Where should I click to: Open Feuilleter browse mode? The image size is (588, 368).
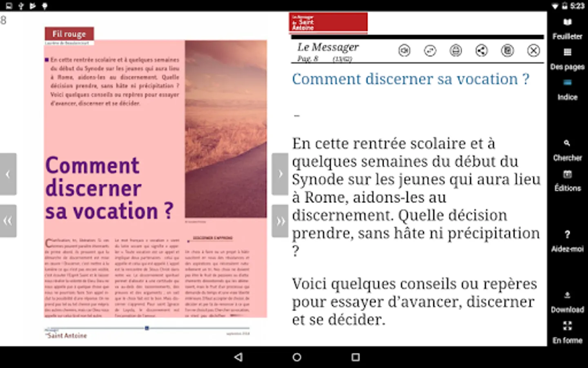[x=567, y=29]
